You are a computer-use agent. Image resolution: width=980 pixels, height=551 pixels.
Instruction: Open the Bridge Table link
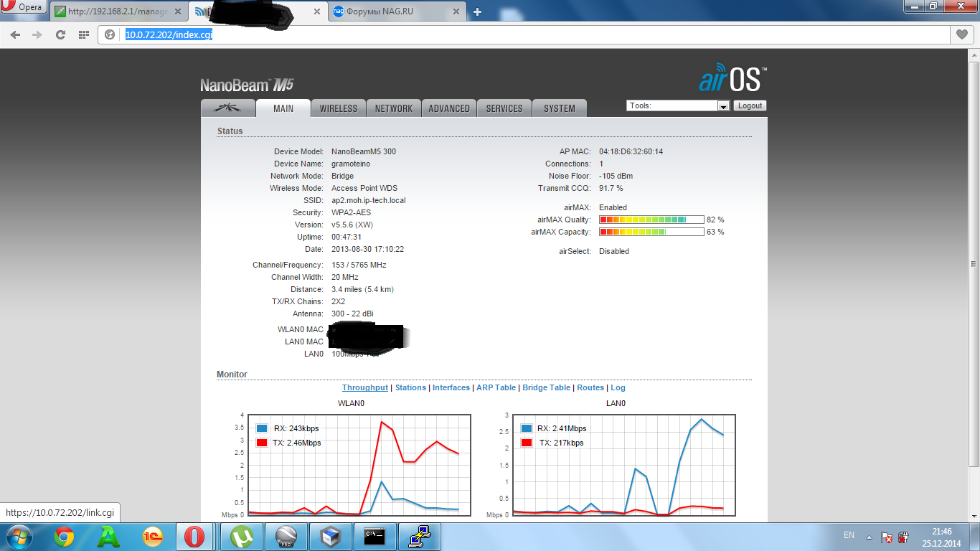coord(547,387)
